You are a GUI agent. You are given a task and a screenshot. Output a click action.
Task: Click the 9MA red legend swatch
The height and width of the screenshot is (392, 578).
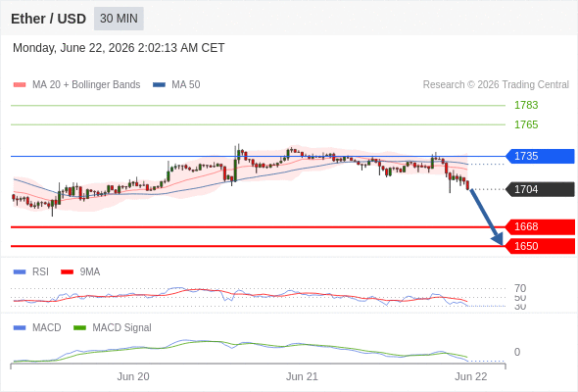pyautogui.click(x=67, y=272)
